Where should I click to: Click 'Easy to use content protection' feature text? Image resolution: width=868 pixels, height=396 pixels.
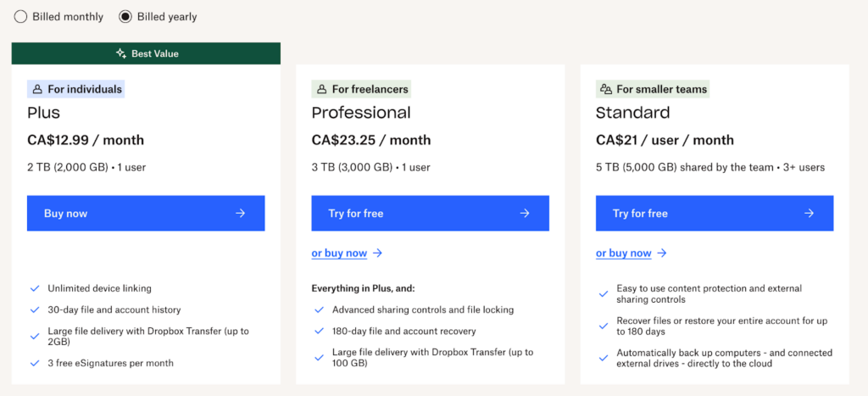[709, 294]
